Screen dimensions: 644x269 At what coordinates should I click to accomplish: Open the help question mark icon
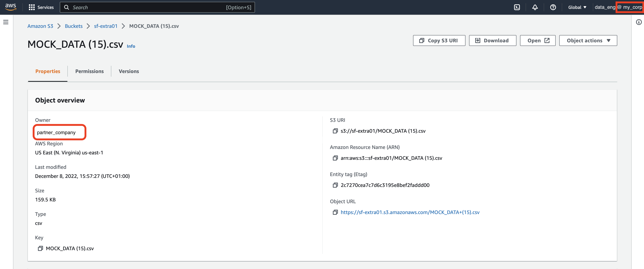(x=553, y=7)
